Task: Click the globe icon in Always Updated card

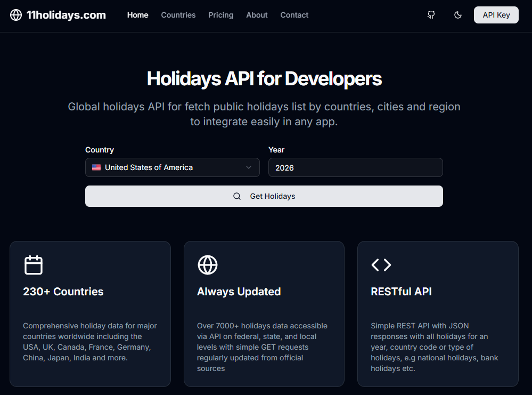Action: (x=208, y=264)
